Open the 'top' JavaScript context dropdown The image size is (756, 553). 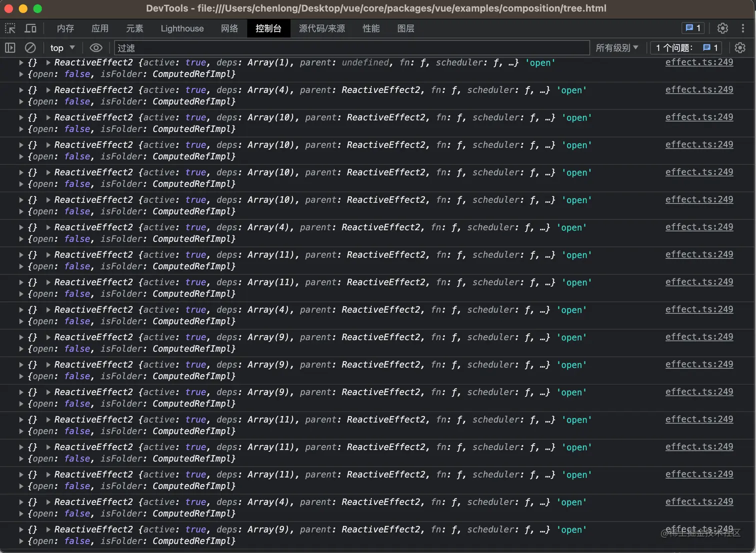point(62,48)
